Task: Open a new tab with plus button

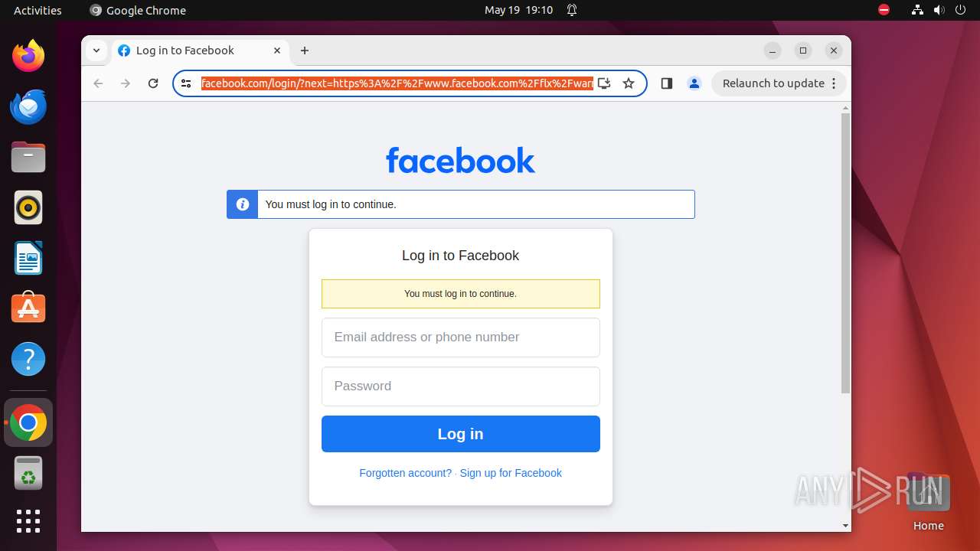Action: pos(305,51)
